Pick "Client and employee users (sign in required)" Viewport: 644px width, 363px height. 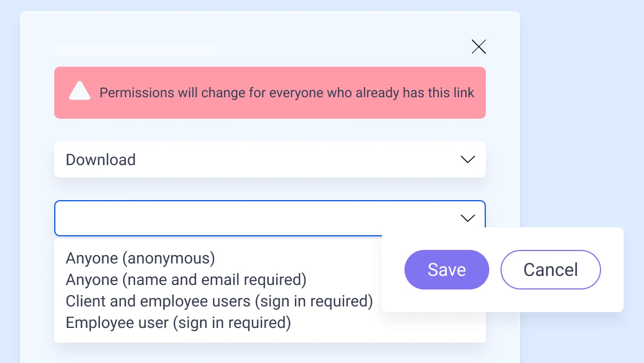pos(219,301)
